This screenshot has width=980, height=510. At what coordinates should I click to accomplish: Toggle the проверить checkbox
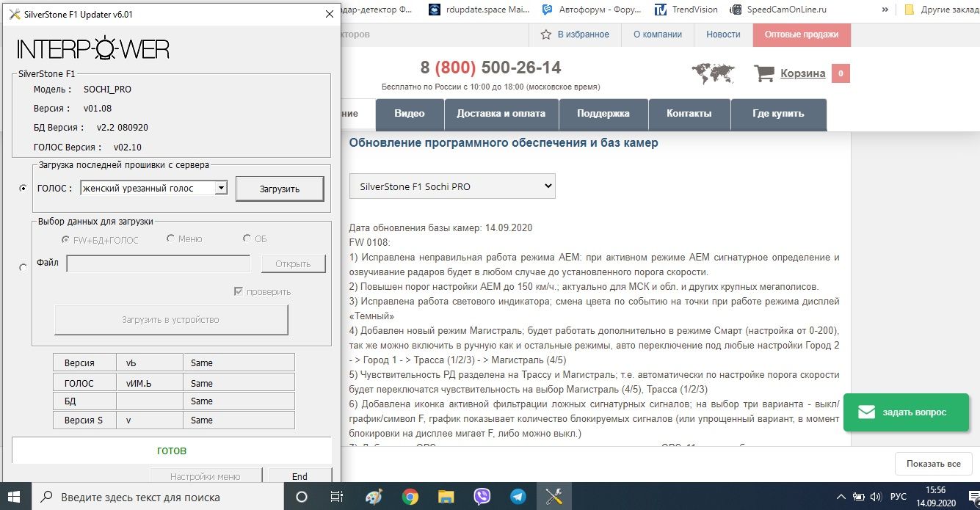[238, 291]
